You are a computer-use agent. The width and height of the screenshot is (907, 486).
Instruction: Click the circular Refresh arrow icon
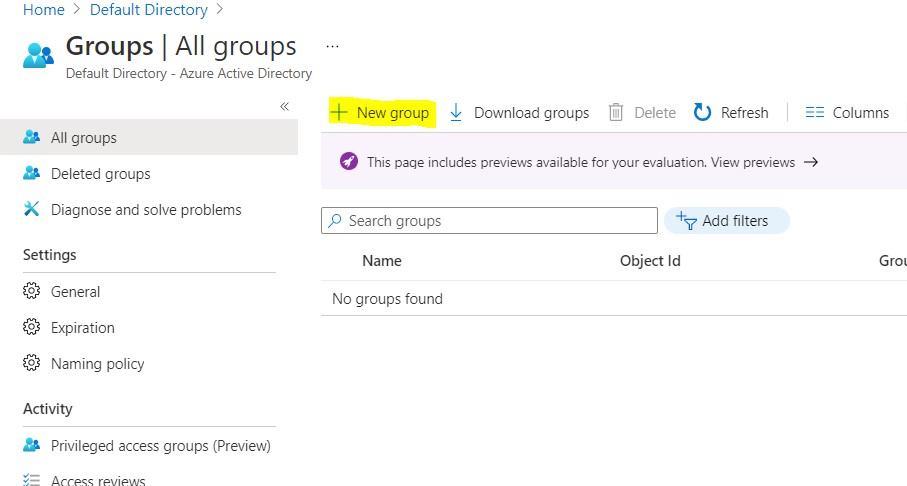click(702, 112)
